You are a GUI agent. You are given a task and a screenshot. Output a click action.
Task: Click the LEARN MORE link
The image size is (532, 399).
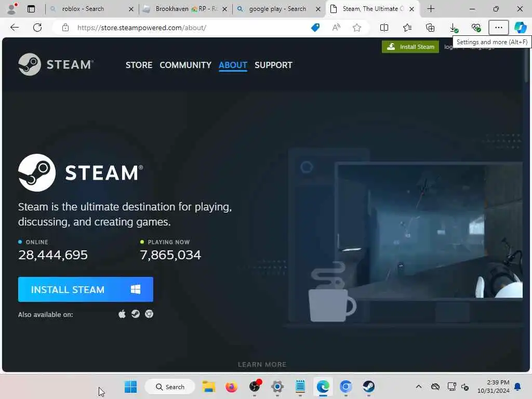[x=262, y=364]
